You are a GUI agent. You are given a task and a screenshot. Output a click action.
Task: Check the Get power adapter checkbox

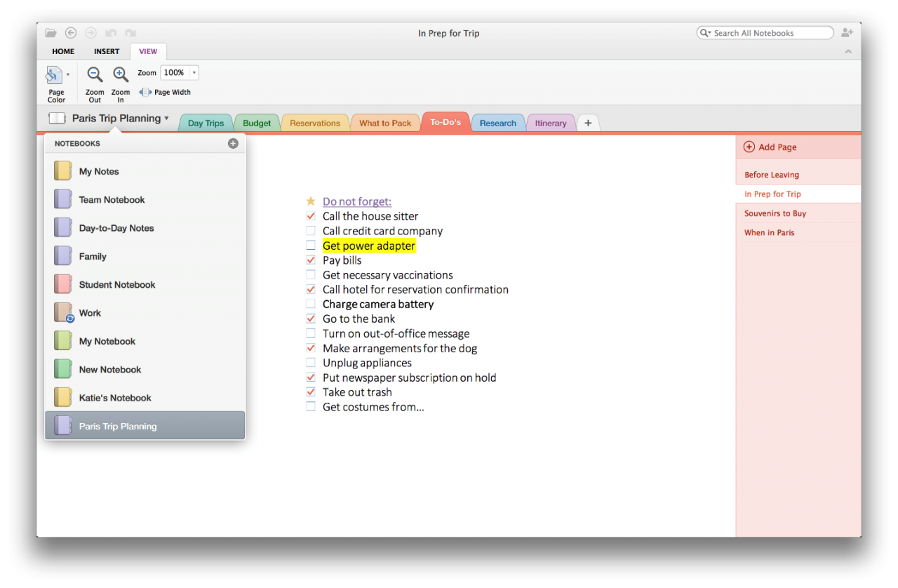(311, 246)
